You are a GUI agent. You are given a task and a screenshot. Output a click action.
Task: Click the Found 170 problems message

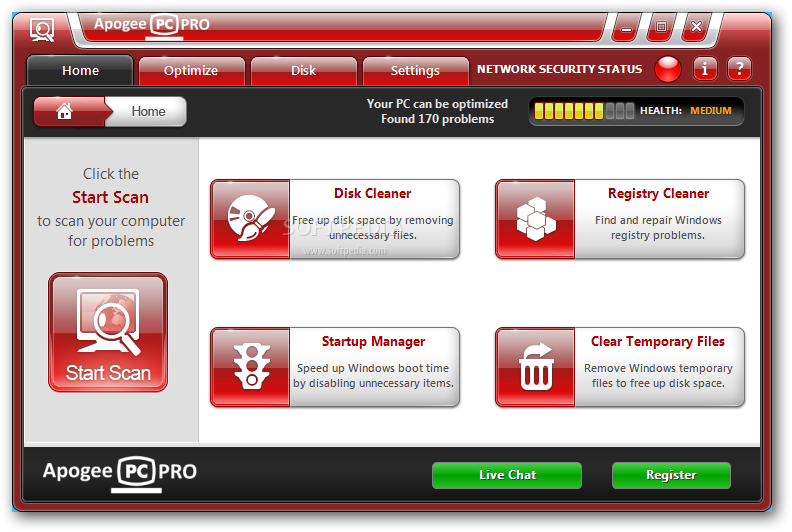click(x=437, y=119)
